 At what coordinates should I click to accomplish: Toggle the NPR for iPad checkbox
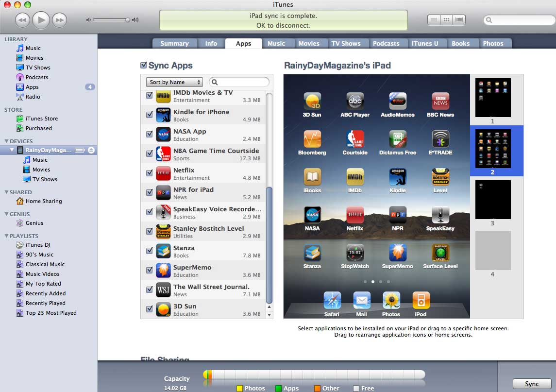[x=150, y=192]
